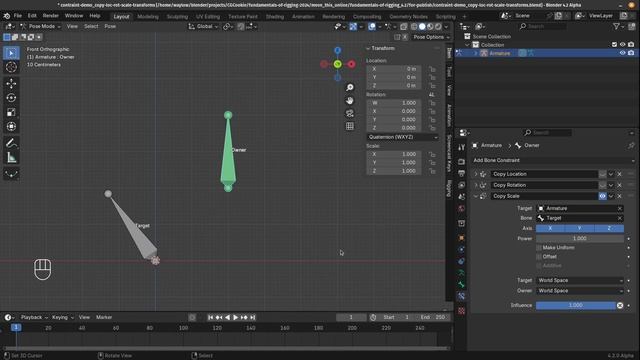
Task: Click the Power value field
Action: point(580,239)
